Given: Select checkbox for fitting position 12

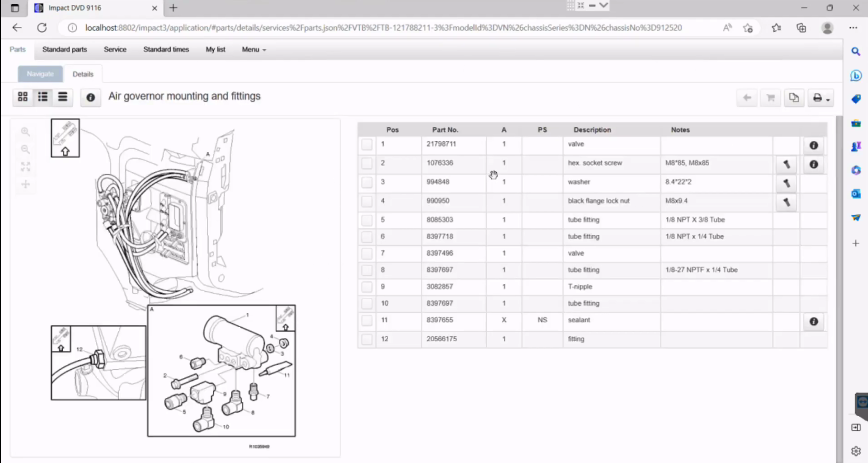Looking at the screenshot, I should [x=367, y=339].
